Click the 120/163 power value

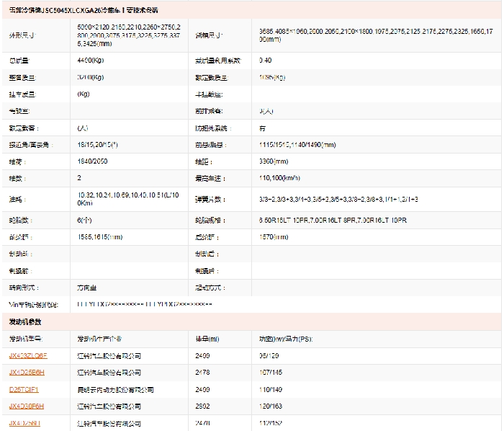pos(271,406)
